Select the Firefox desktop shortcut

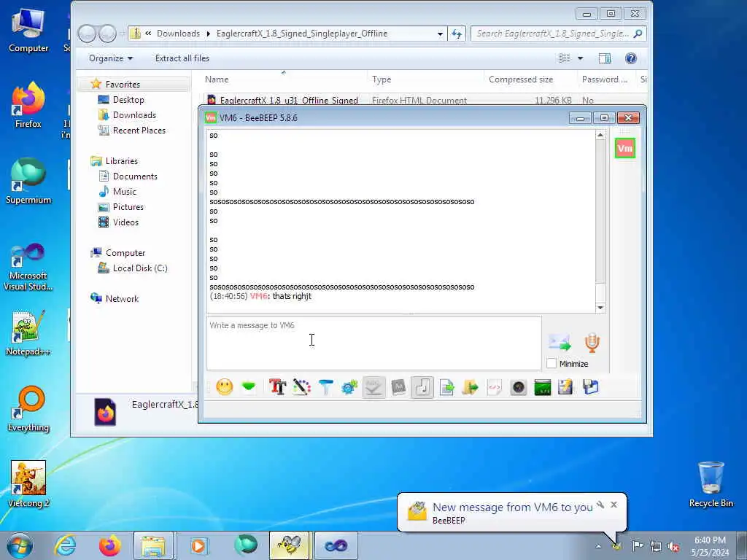[x=28, y=106]
